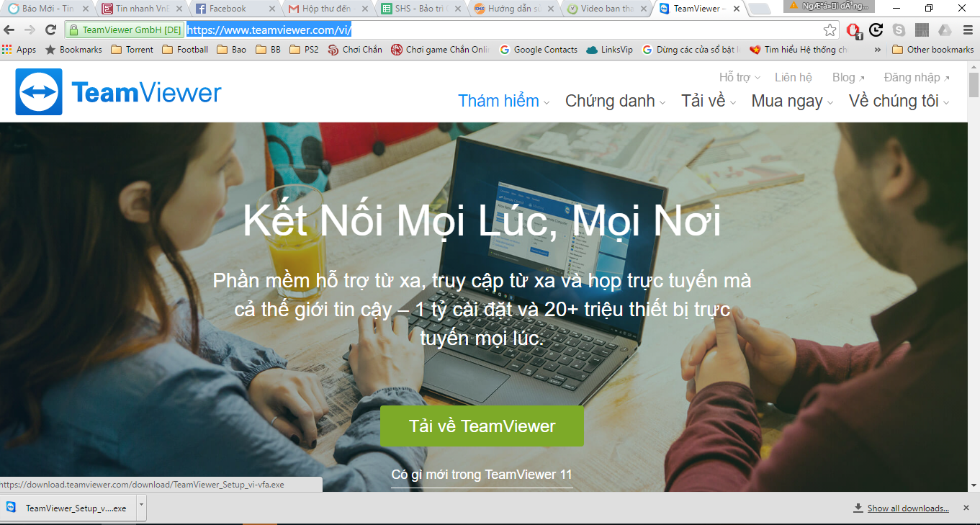This screenshot has width=980, height=525.
Task: Expand the Chứng danh menu
Action: coord(616,102)
